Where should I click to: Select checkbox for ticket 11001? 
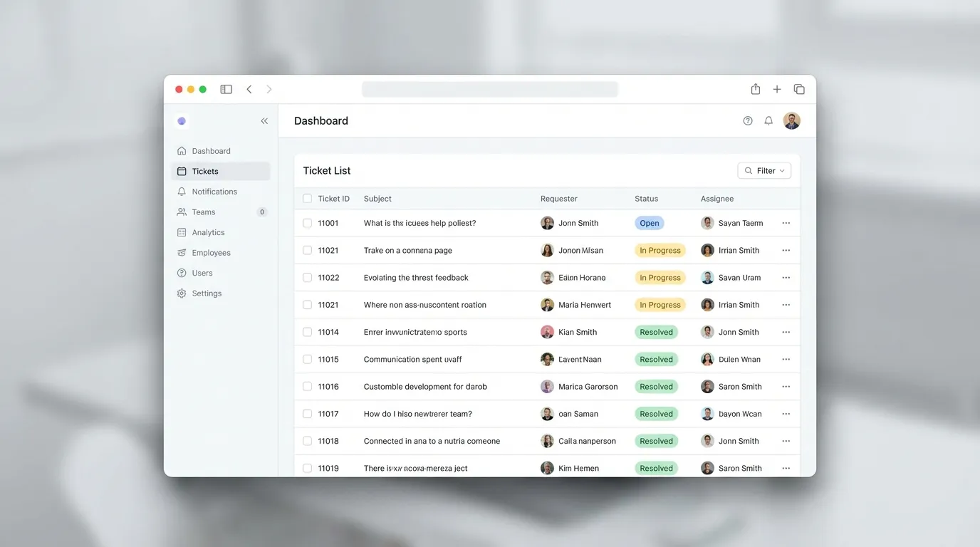pos(308,223)
